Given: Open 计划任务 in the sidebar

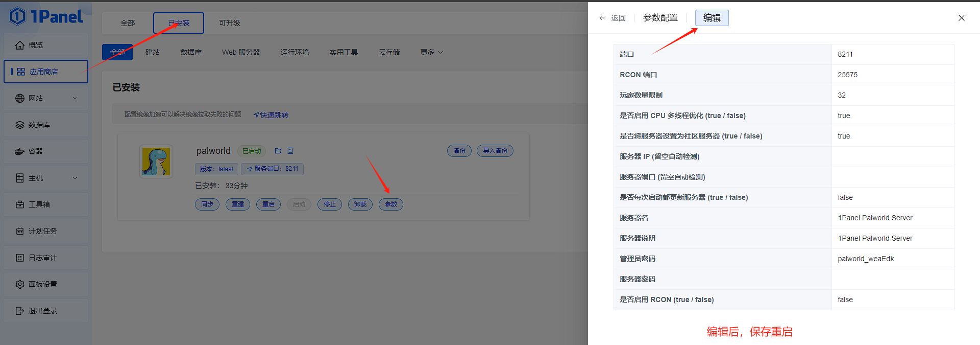Looking at the screenshot, I should tap(46, 231).
